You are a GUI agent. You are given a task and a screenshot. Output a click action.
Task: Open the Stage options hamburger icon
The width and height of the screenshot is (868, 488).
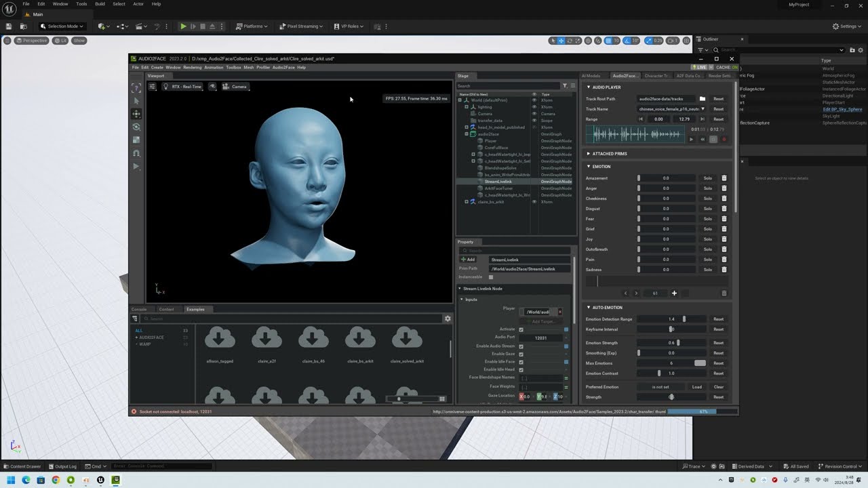pos(572,86)
